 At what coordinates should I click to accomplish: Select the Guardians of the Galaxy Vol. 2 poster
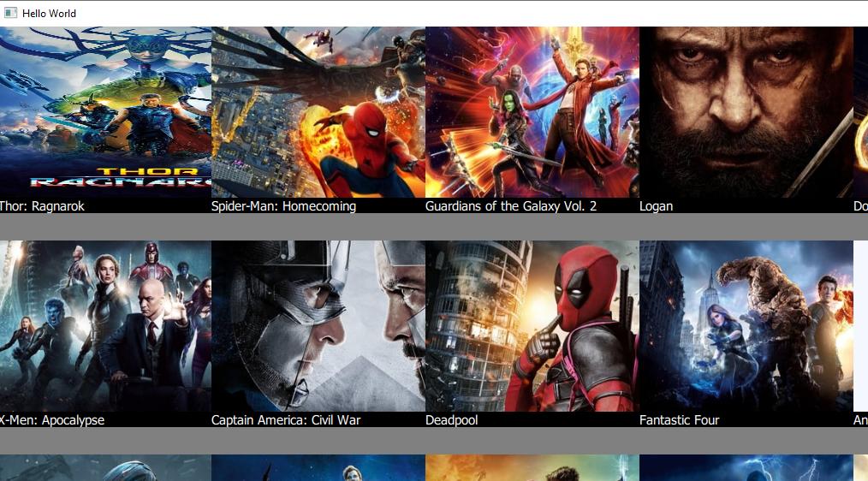[532, 112]
